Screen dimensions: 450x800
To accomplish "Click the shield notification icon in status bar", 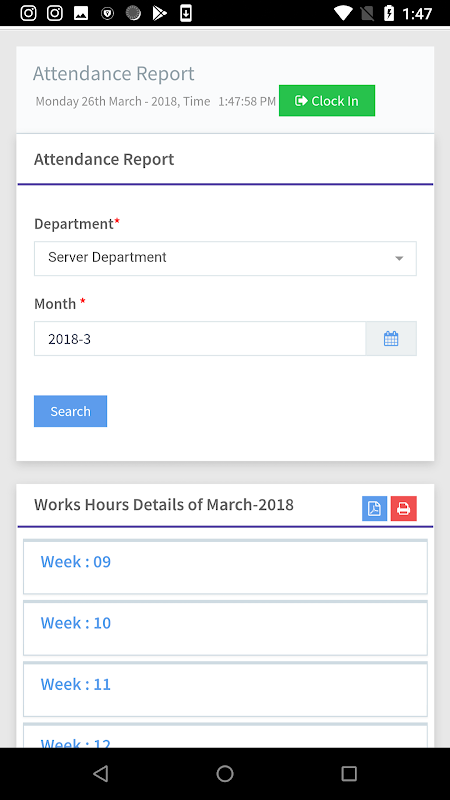I will tap(107, 13).
